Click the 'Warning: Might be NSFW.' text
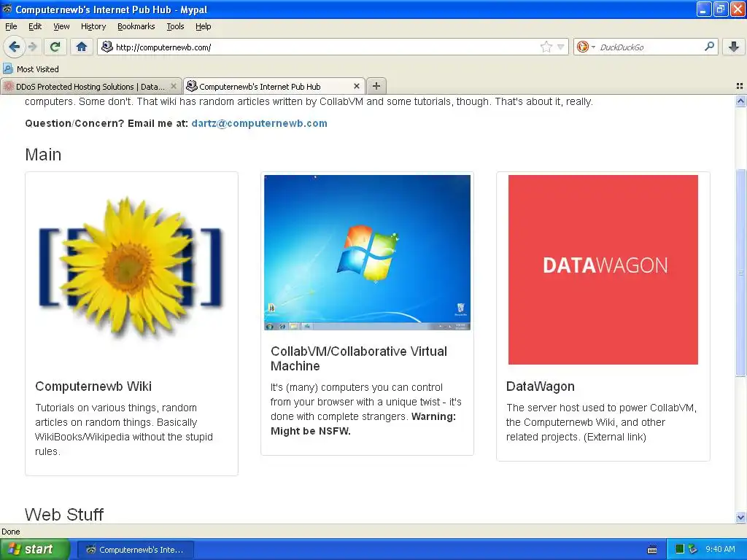The height and width of the screenshot is (560, 747). pyautogui.click(x=363, y=424)
